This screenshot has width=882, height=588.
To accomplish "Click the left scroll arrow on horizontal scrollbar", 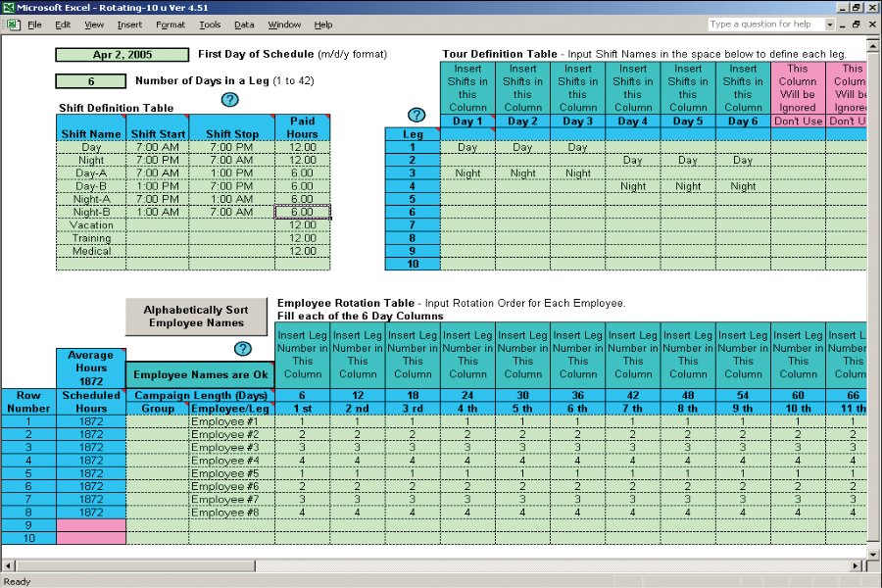I will point(9,565).
